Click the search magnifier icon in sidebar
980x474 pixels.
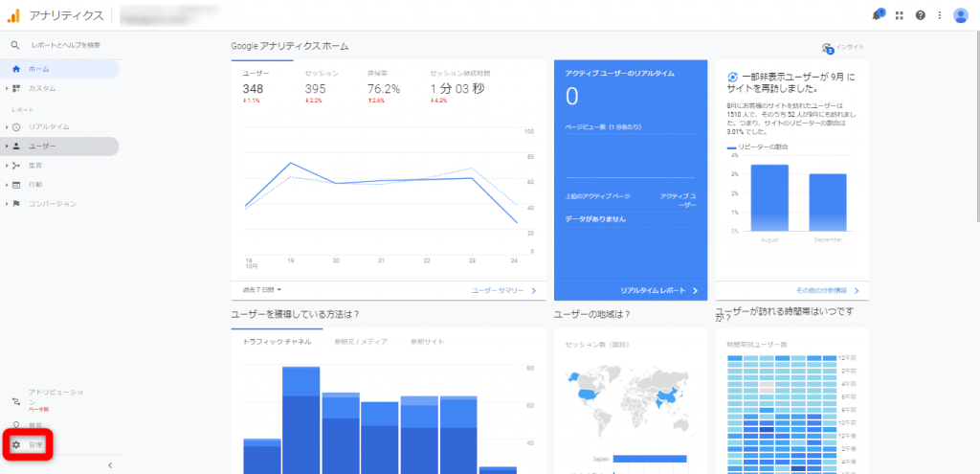pos(15,45)
